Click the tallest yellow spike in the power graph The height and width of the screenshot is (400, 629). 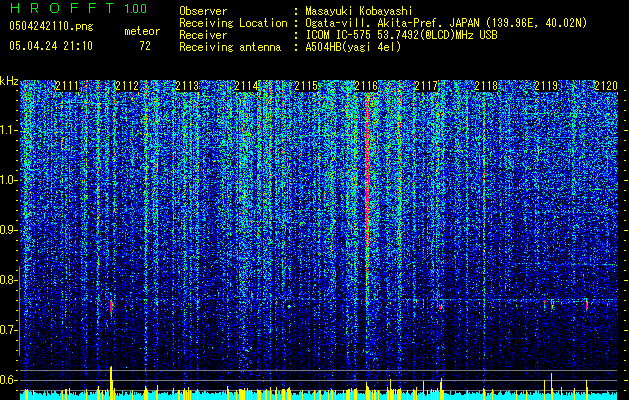coord(111,382)
